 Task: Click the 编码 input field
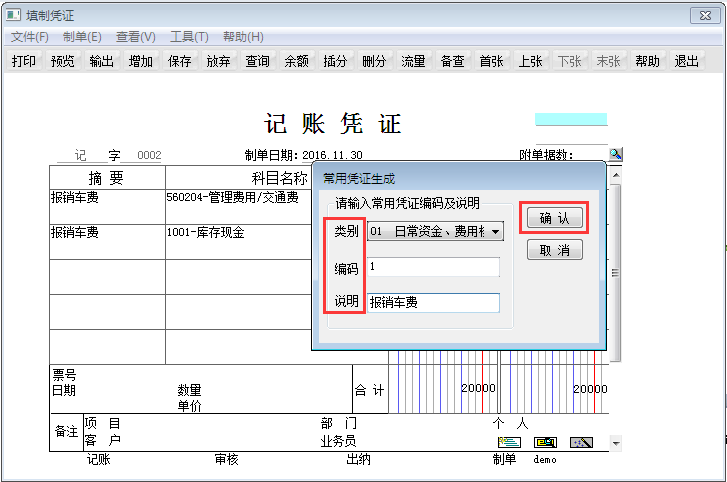[432, 267]
